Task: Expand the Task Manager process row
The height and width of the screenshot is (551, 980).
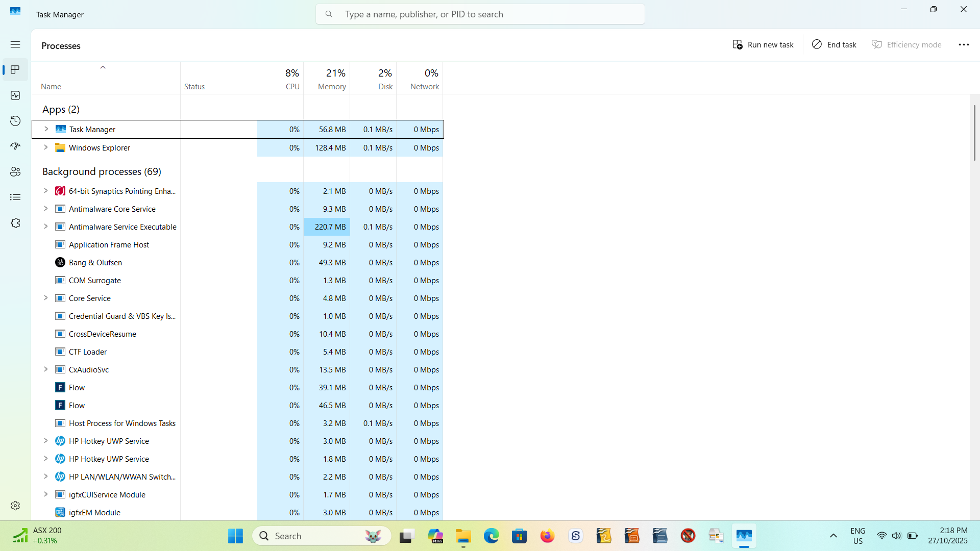Action: [x=46, y=129]
